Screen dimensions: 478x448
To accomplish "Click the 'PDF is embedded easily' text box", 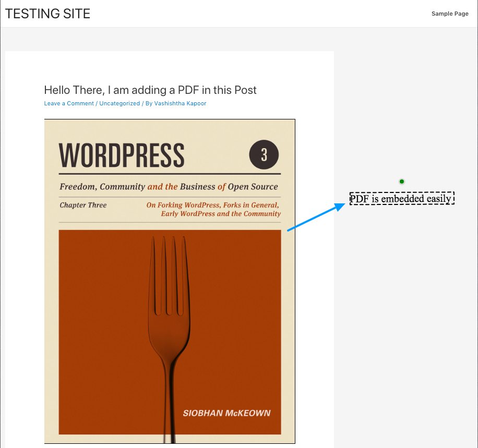I will pos(402,198).
